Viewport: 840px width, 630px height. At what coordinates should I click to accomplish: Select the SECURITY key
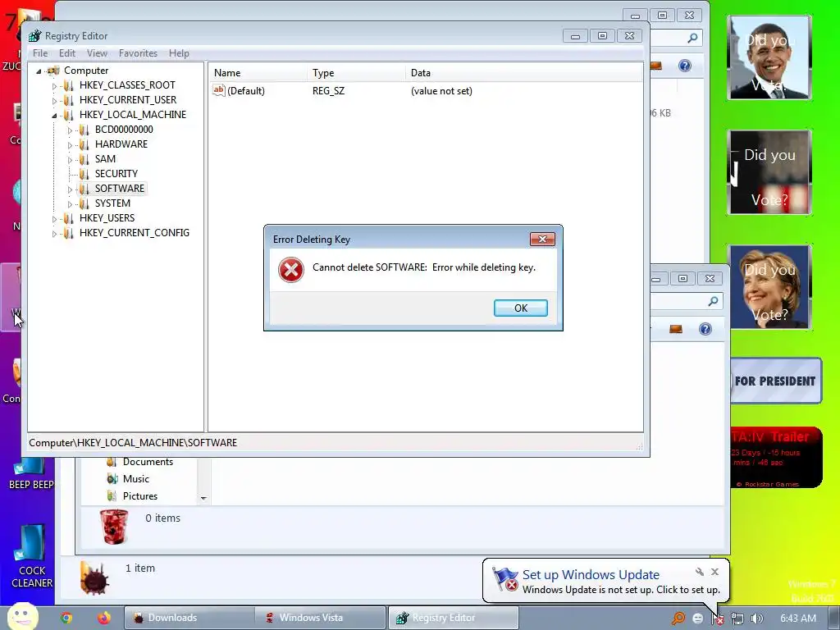116,174
